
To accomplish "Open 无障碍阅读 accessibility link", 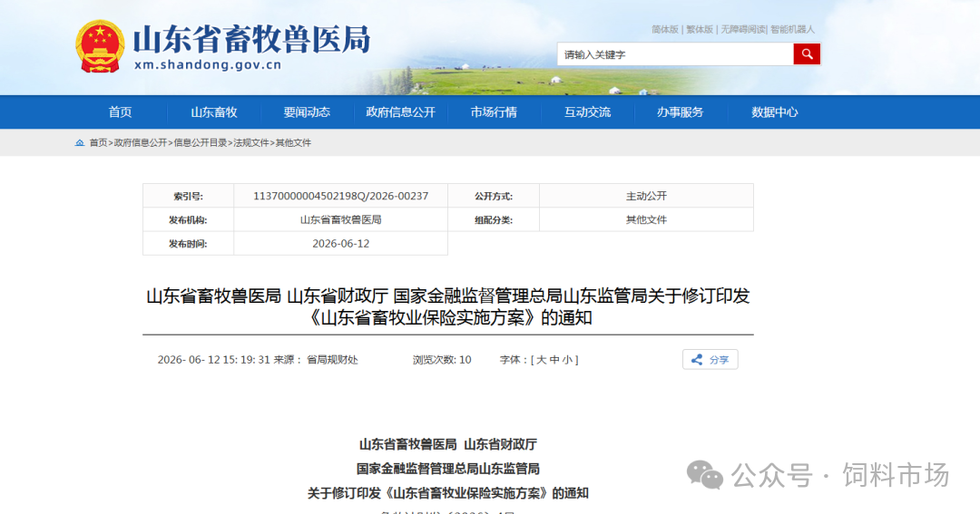I will coord(742,29).
